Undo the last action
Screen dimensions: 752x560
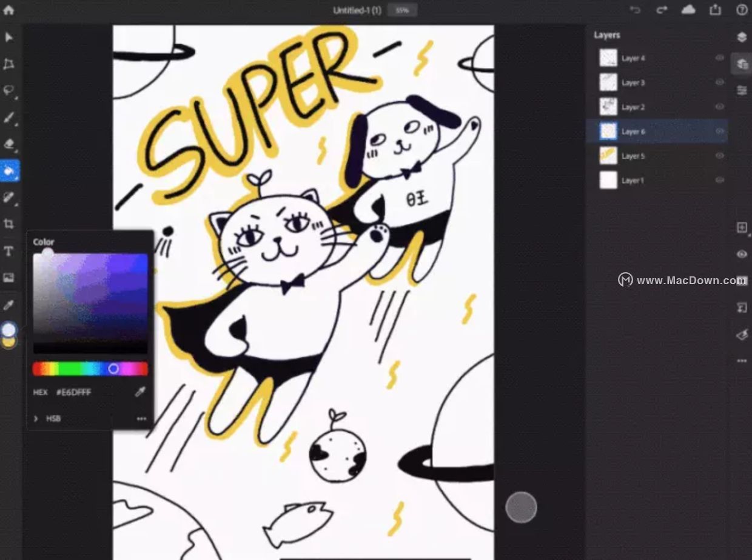pyautogui.click(x=635, y=10)
